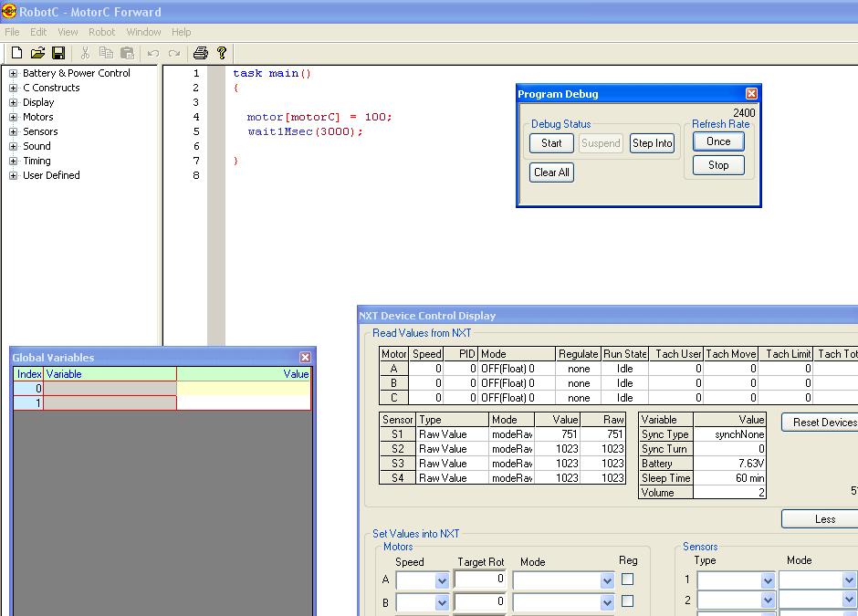Click the Less button

(x=821, y=519)
